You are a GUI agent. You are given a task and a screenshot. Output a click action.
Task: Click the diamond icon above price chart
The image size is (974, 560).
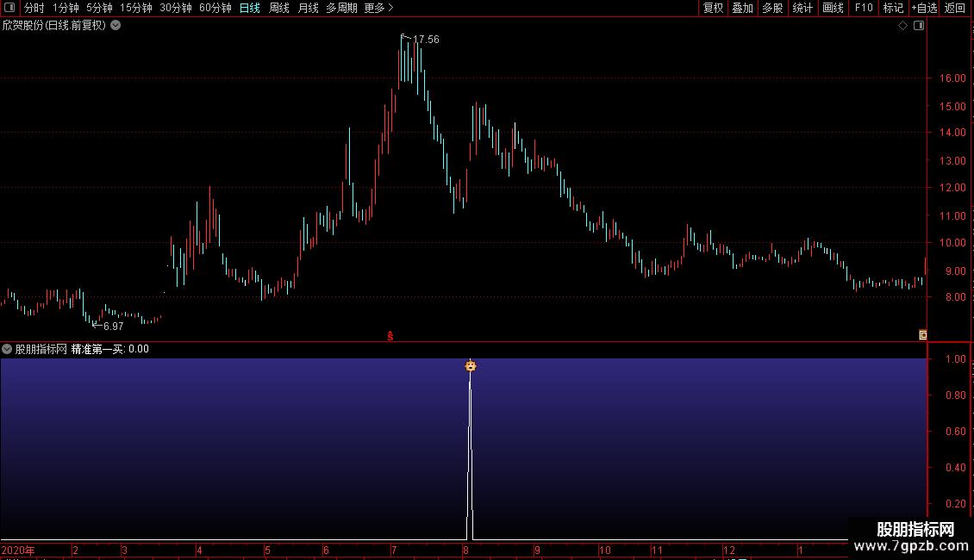903,26
